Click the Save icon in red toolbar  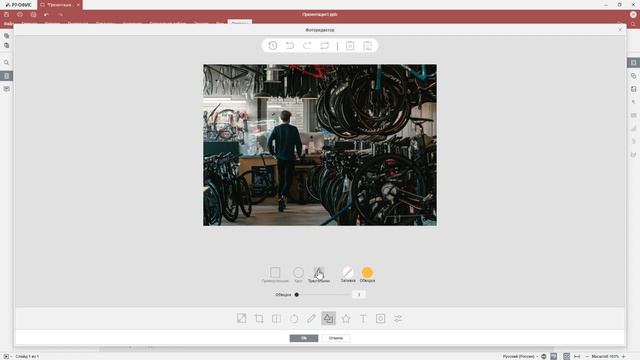pyautogui.click(x=7, y=14)
